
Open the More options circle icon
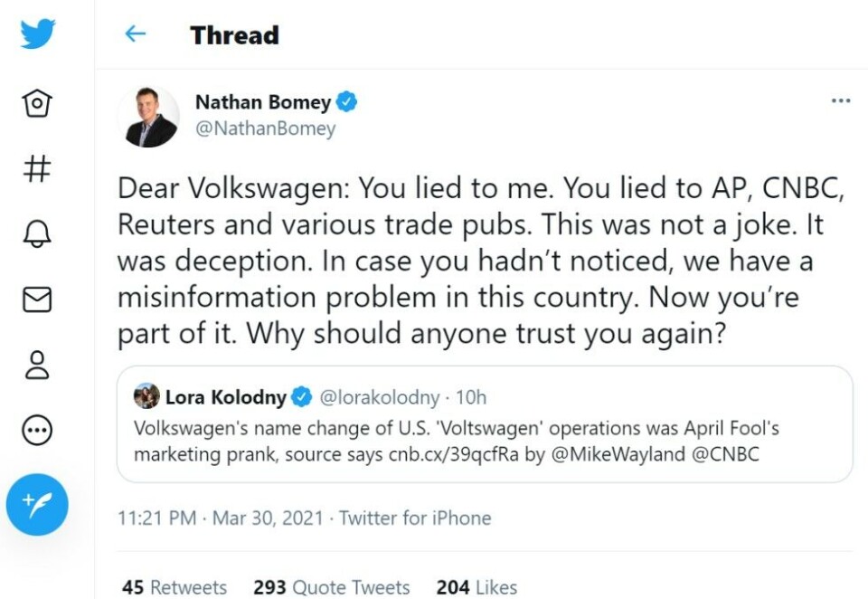coord(36,432)
